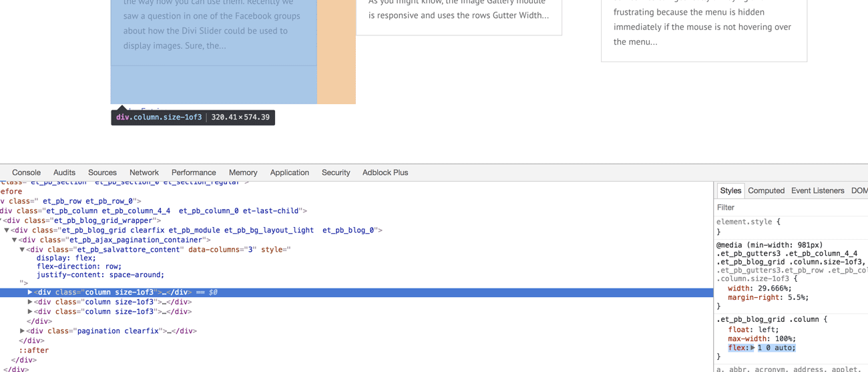868x372 pixels.
Task: Expand the pagination clearfix div node
Action: [22, 331]
